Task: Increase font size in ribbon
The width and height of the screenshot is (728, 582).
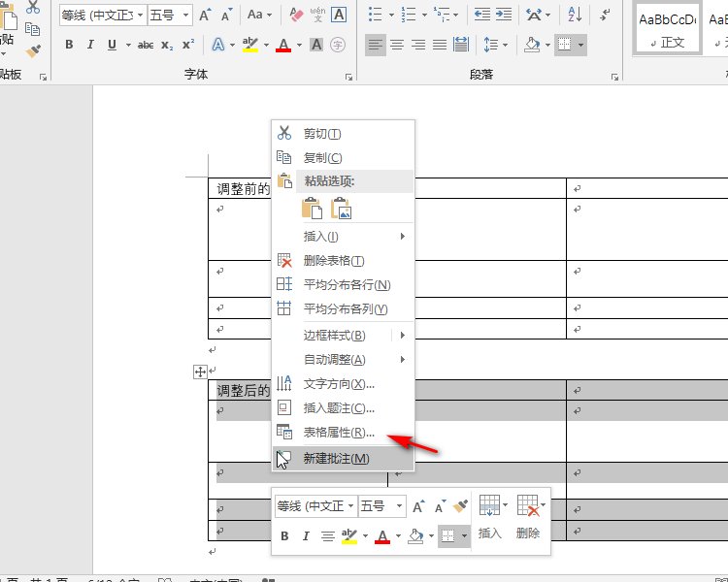Action: [205, 16]
